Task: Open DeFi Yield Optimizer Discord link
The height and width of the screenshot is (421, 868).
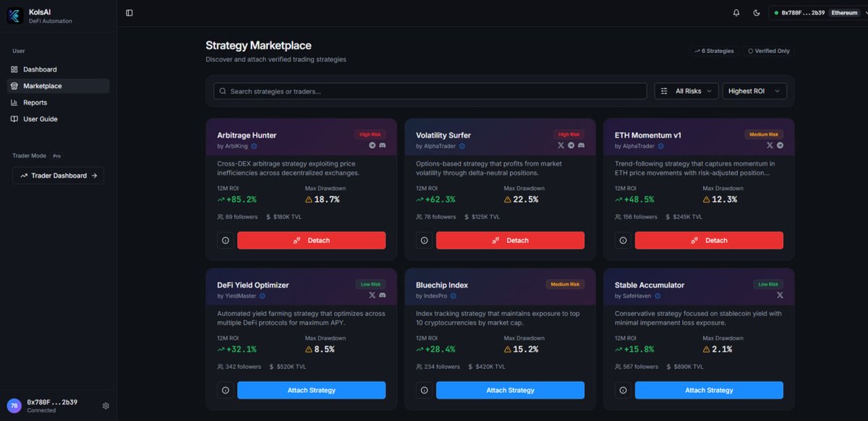Action: pyautogui.click(x=383, y=295)
